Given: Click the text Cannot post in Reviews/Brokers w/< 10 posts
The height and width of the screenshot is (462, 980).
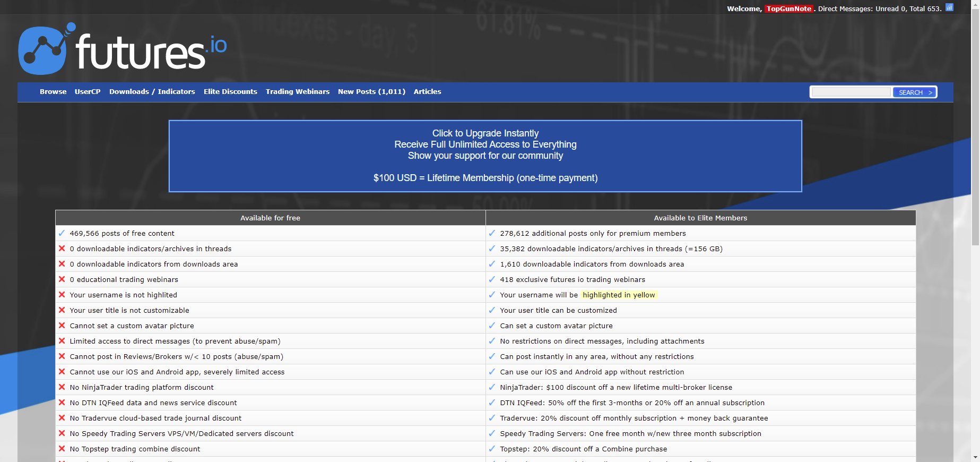Looking at the screenshot, I should click(x=177, y=356).
